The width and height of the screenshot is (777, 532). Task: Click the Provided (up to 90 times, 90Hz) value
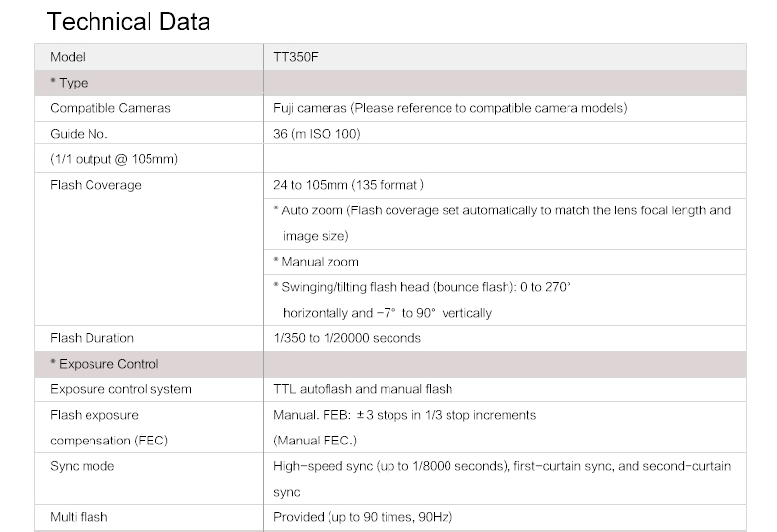pos(363,517)
